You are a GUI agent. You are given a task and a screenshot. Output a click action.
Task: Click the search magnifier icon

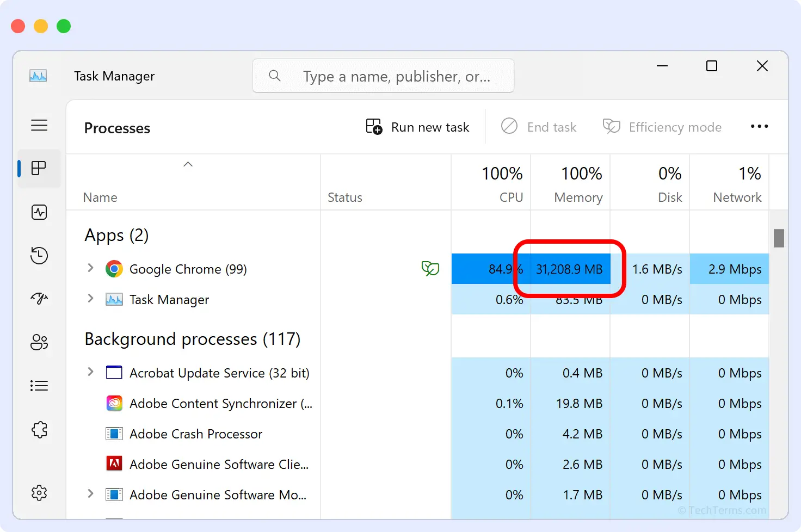(275, 76)
